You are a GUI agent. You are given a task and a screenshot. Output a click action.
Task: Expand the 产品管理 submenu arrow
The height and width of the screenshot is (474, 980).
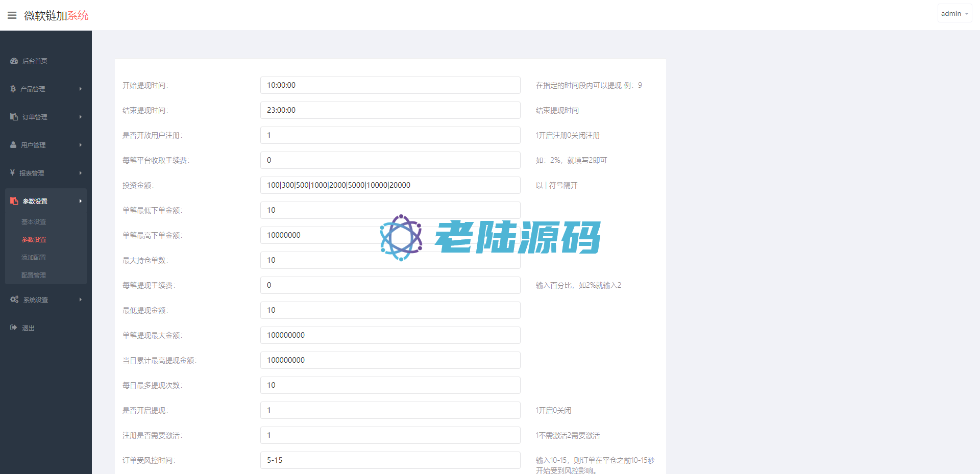(x=80, y=89)
